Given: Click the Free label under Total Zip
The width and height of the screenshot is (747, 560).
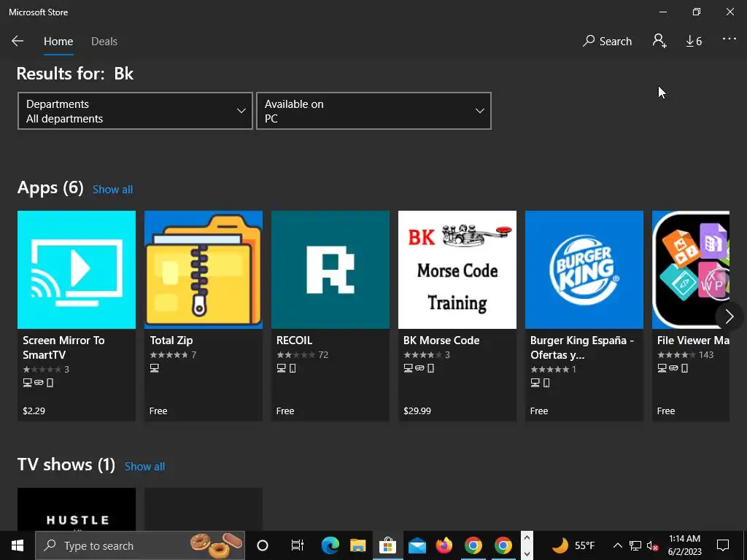Looking at the screenshot, I should pos(158,411).
